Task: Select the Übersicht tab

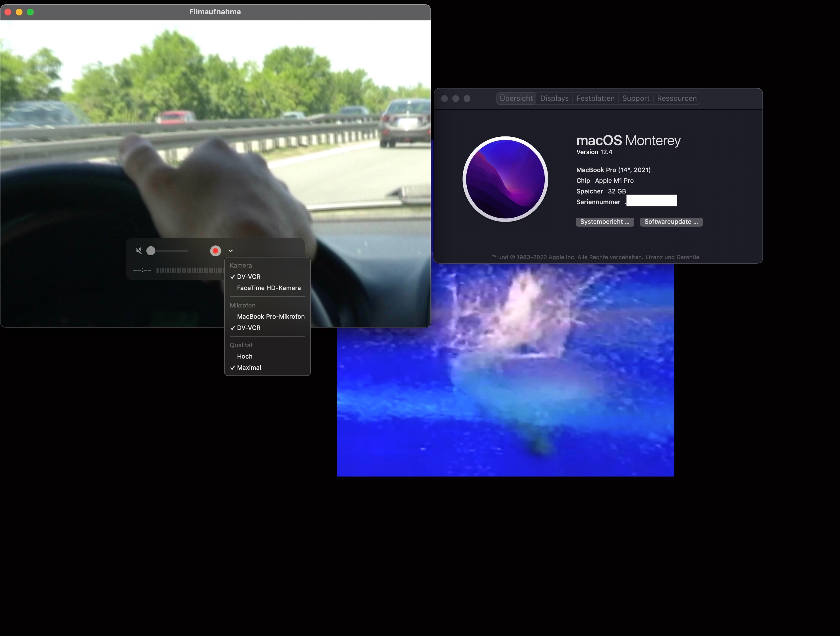Action: pyautogui.click(x=516, y=99)
